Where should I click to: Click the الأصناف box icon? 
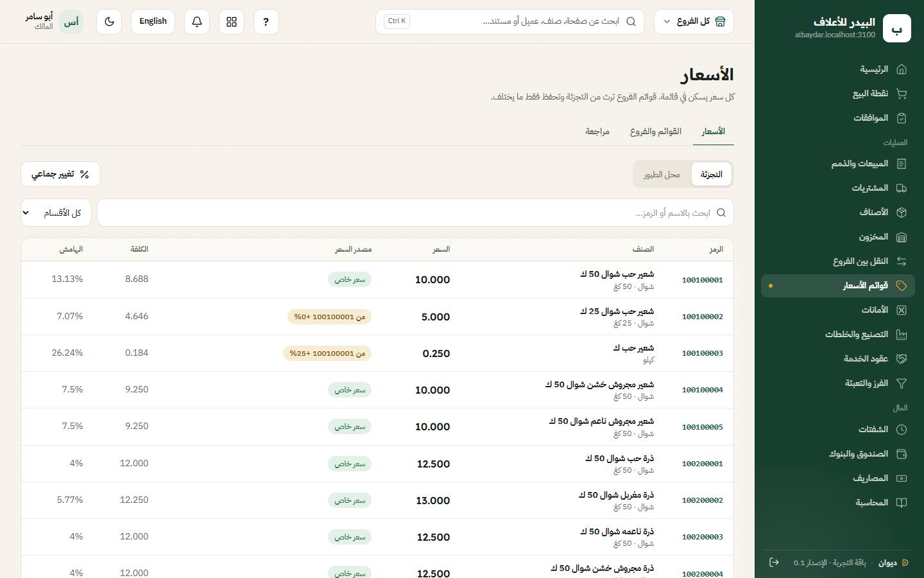tap(902, 212)
